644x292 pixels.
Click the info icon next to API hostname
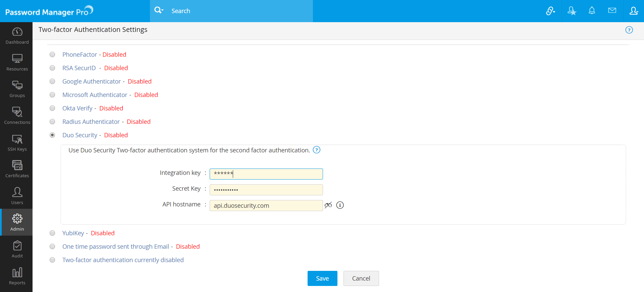(x=340, y=205)
